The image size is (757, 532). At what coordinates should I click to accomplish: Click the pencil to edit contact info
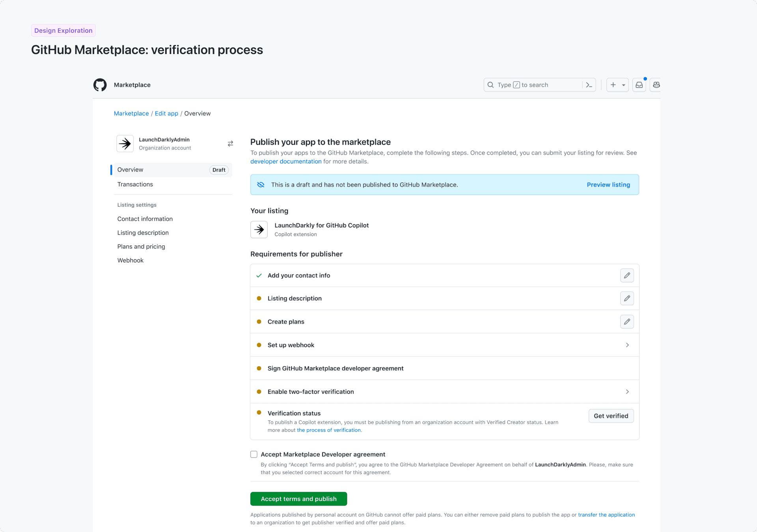point(627,275)
